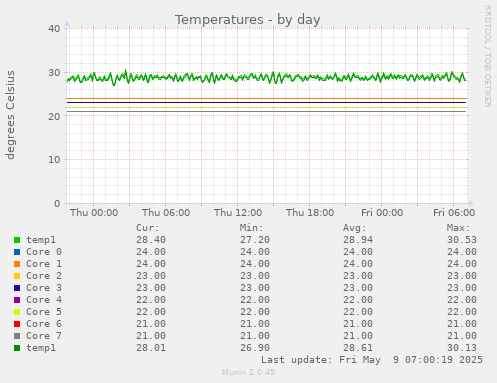Select the 'Core 5' legend label
The height and width of the screenshot is (383, 497).
click(x=44, y=312)
